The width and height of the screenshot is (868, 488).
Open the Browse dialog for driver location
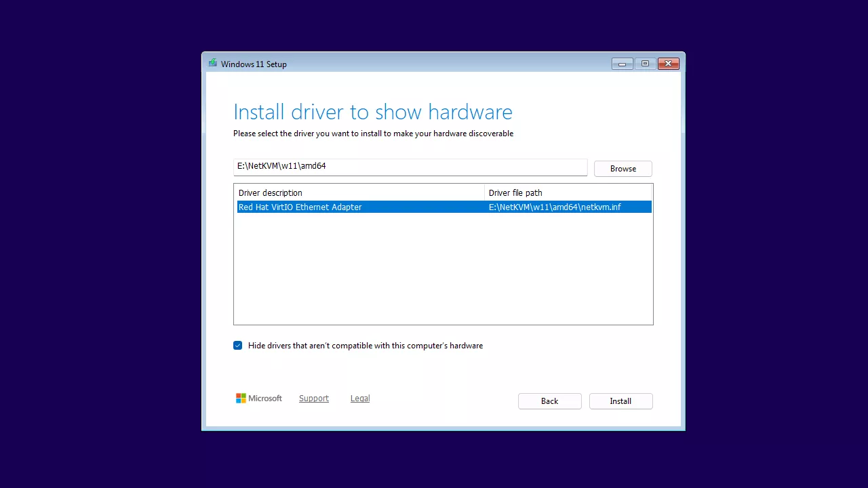(622, 168)
